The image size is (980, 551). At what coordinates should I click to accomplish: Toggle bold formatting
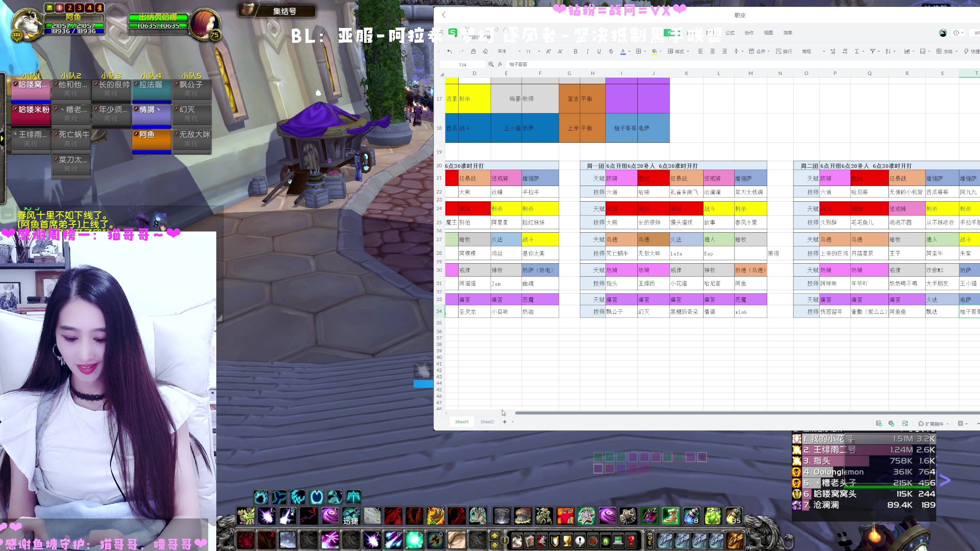click(575, 51)
